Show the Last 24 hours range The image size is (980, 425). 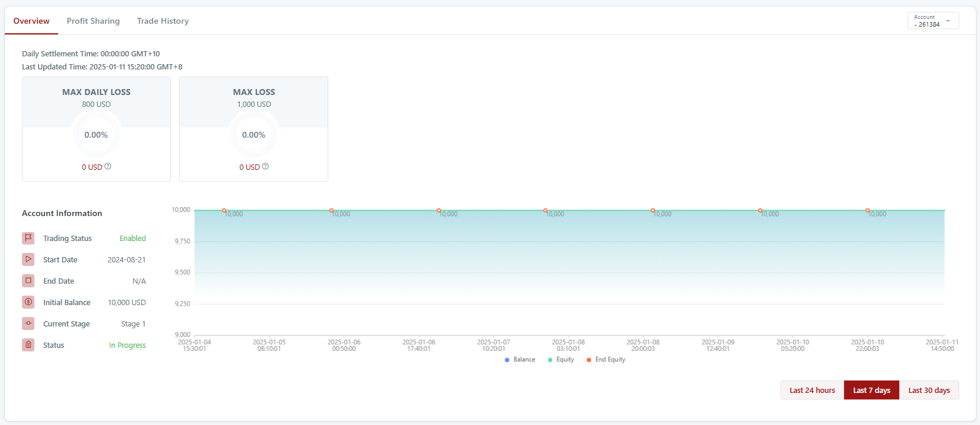(x=812, y=391)
